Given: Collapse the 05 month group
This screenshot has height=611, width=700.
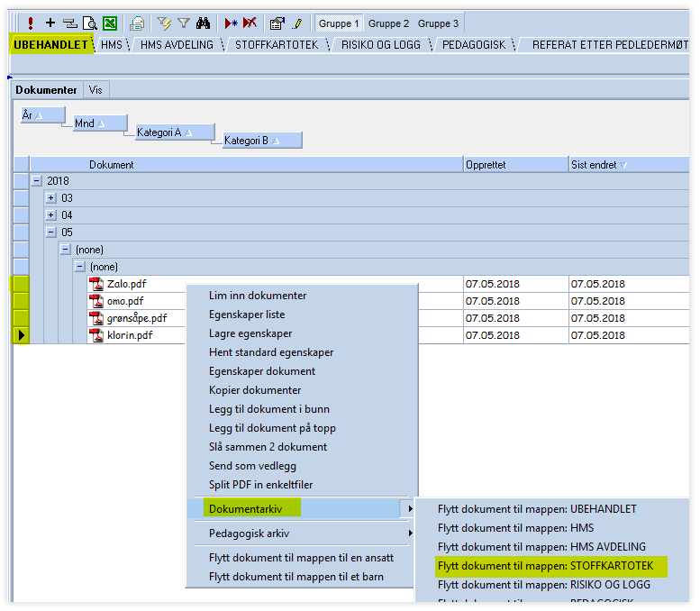Looking at the screenshot, I should (51, 233).
